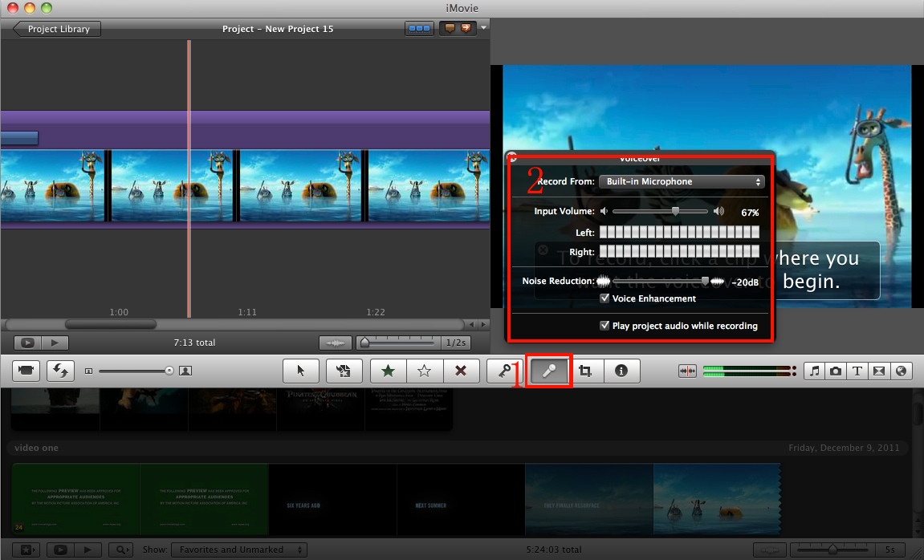
Task: Go back to Project Library
Action: 57,29
